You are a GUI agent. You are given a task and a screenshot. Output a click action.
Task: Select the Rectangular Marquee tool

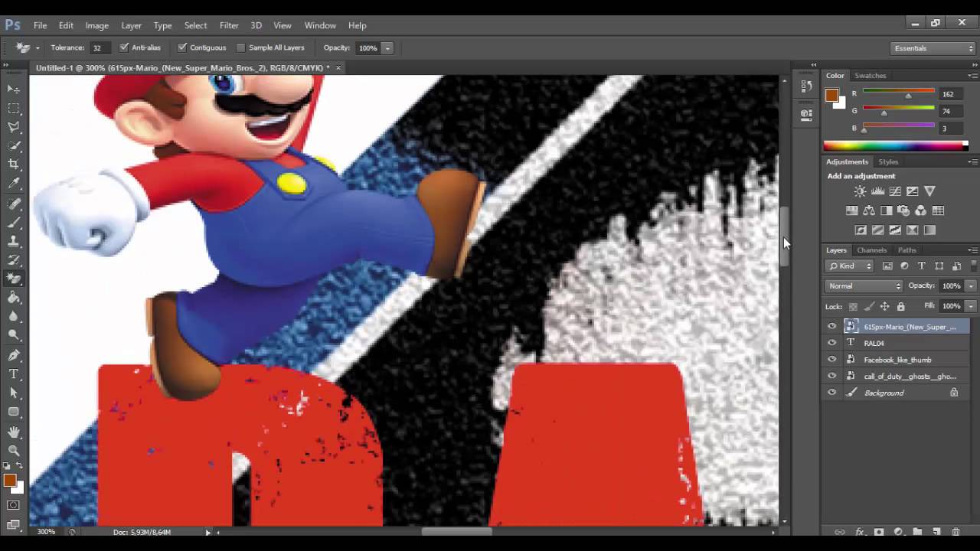click(14, 108)
